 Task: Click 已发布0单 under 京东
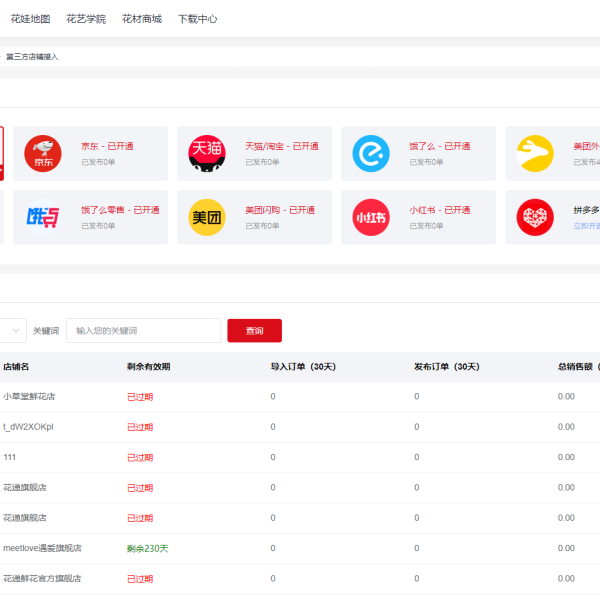click(98, 162)
